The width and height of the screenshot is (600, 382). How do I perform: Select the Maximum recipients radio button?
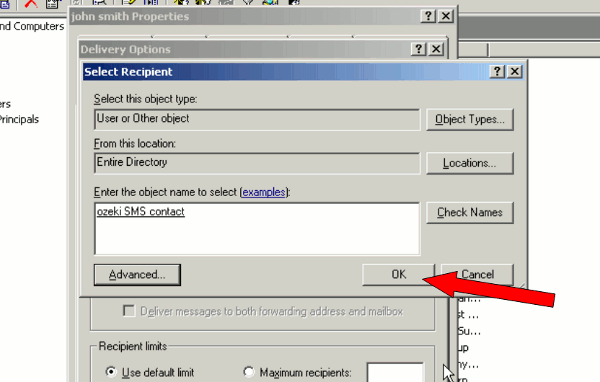coord(249,372)
